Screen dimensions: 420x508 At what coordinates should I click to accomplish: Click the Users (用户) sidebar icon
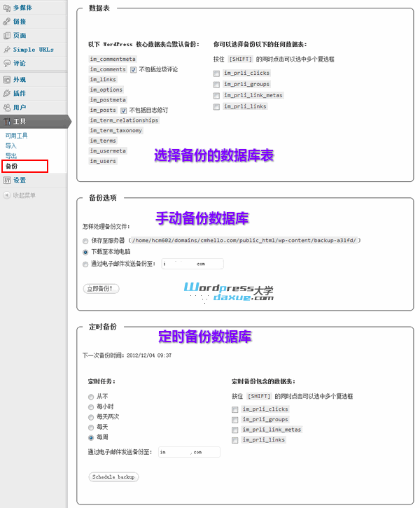click(x=6, y=107)
